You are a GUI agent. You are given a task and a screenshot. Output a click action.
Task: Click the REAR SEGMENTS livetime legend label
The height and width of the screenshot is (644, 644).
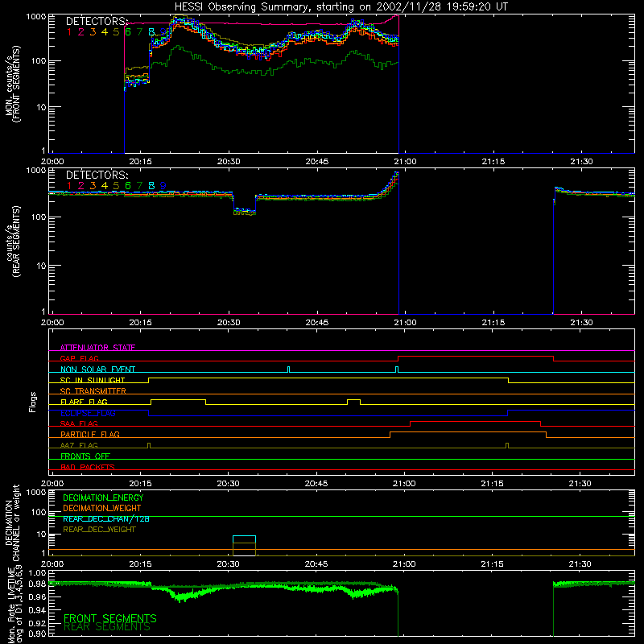click(107, 627)
